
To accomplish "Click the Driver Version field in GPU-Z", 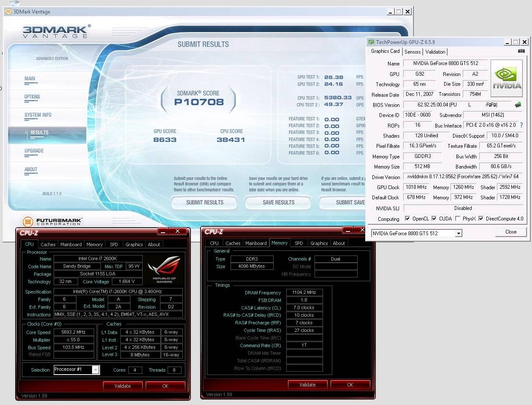I will pos(463,177).
